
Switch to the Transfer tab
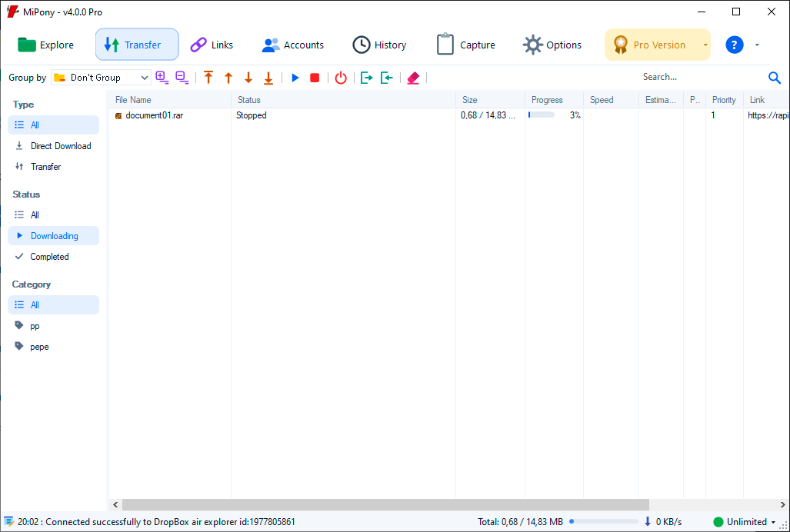[137, 45]
